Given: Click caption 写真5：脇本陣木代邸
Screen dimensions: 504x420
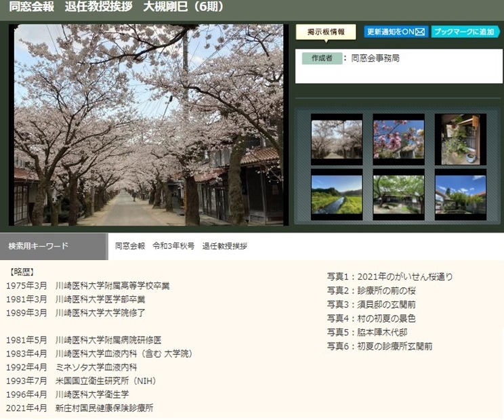Looking at the screenshot, I should point(367,332).
